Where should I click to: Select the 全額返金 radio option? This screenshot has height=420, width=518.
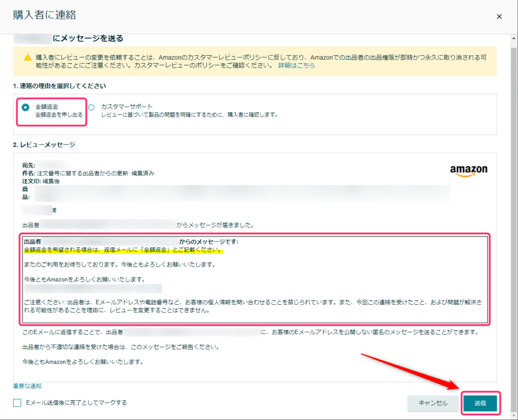pos(25,107)
